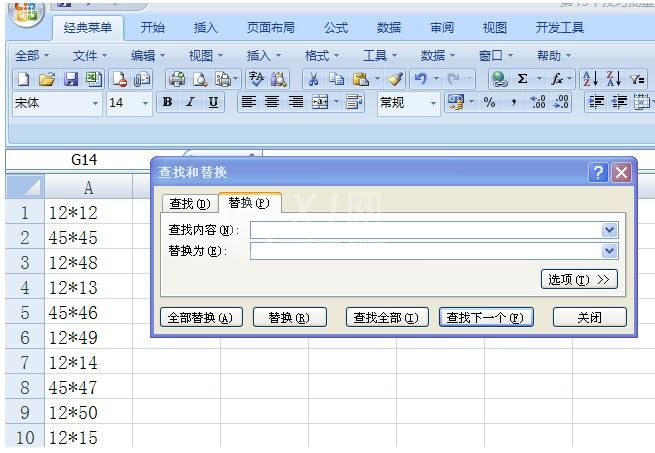Cut selection with the scissors icon
This screenshot has height=453, width=655.
pyautogui.click(x=313, y=79)
